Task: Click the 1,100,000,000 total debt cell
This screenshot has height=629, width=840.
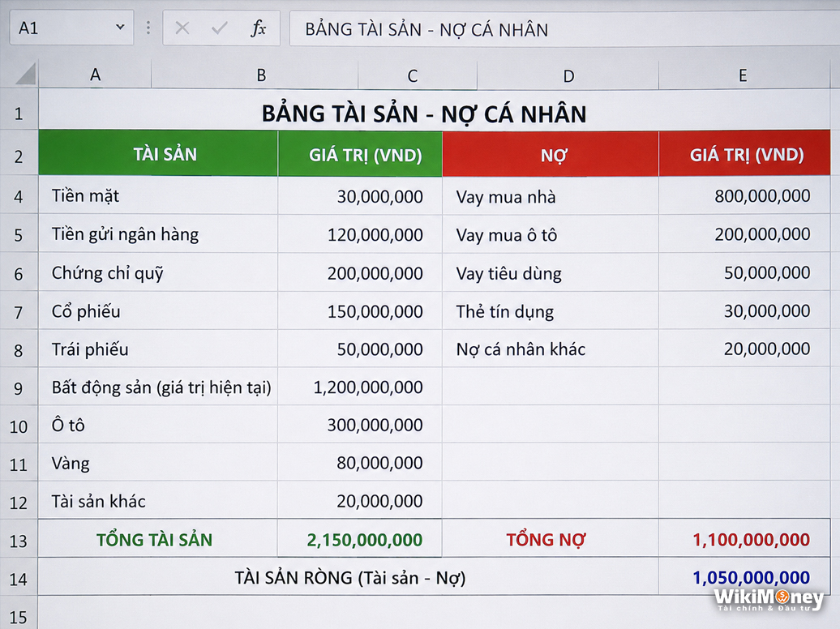Action: pos(744,539)
